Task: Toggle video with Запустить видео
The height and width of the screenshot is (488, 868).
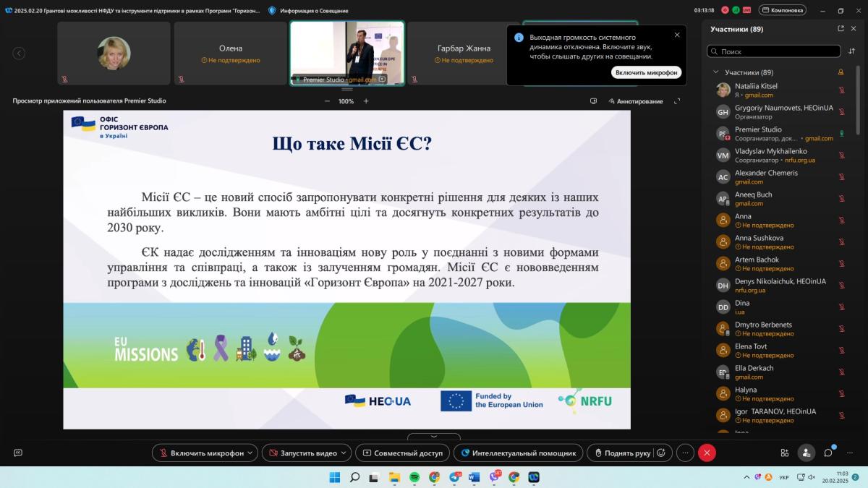Action: 302,453
